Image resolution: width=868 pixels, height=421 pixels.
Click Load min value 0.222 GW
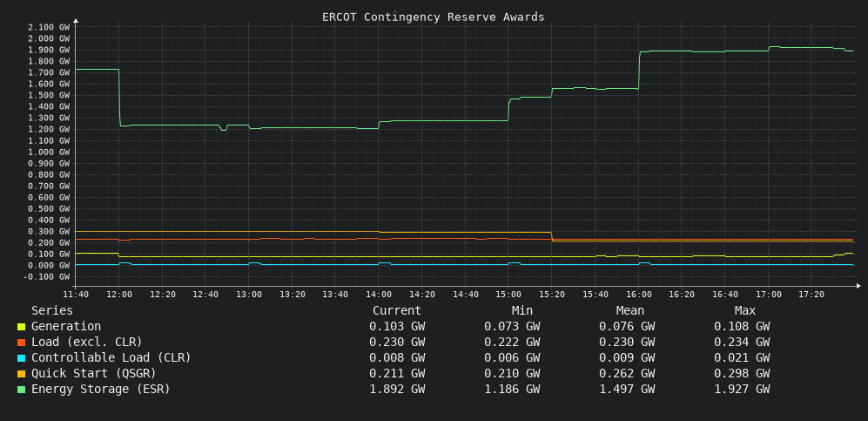click(512, 342)
